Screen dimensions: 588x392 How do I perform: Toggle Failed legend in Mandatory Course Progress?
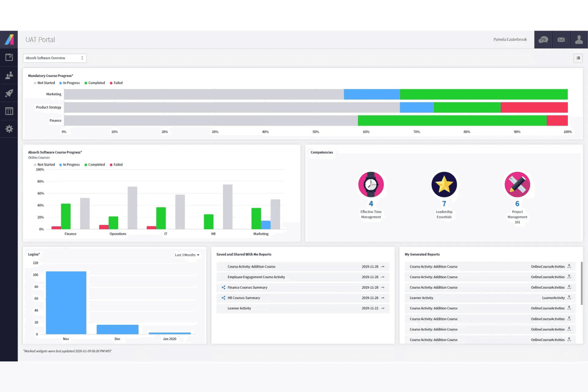coord(116,83)
